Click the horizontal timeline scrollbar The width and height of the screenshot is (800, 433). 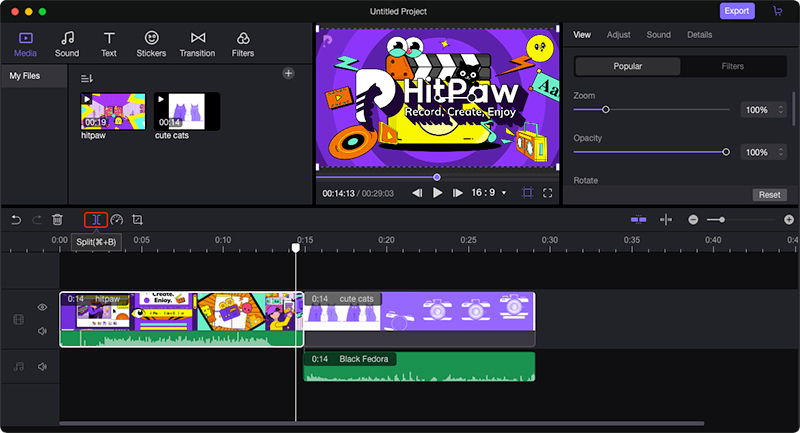pos(382,423)
